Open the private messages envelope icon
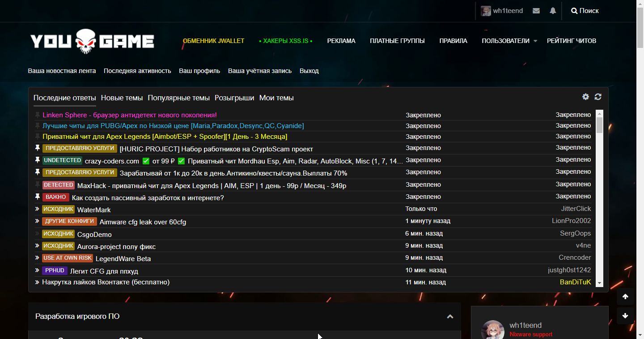The image size is (644, 339). point(536,11)
